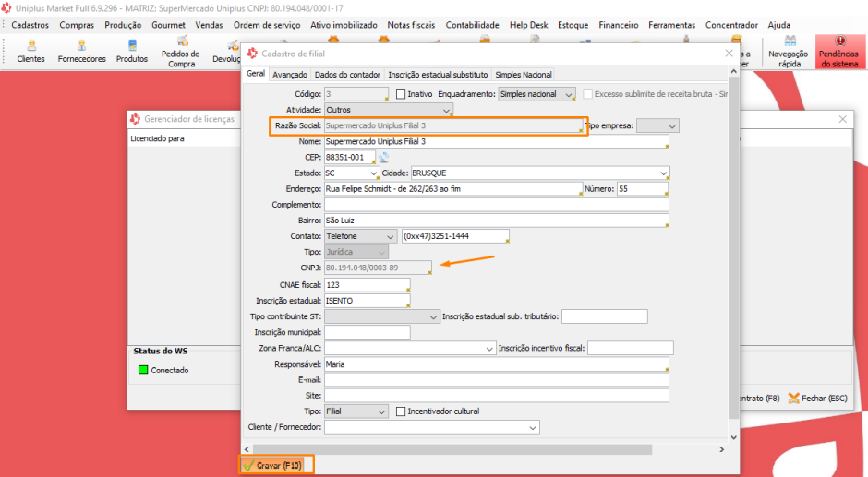This screenshot has width=868, height=477.
Task: Click the phone number input field
Action: click(455, 236)
